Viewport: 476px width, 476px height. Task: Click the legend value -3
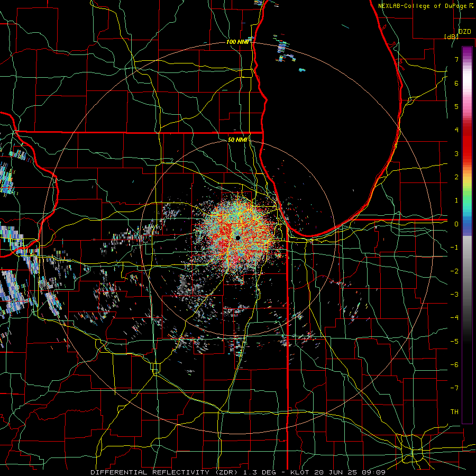[x=454, y=295]
